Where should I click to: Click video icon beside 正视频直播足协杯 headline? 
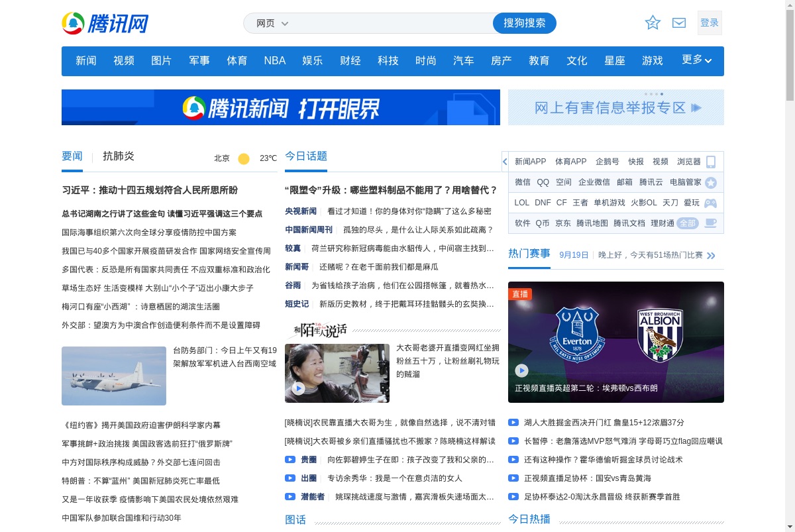[x=513, y=478]
